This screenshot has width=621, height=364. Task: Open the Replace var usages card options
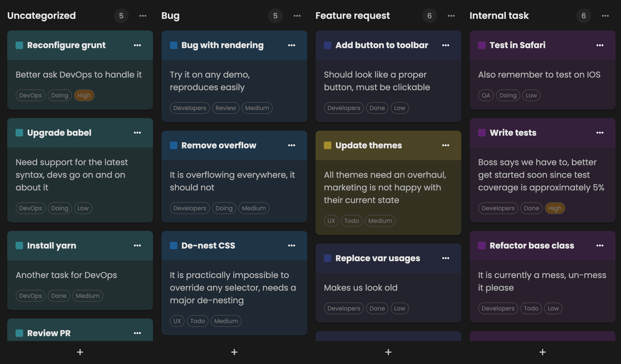tap(445, 258)
